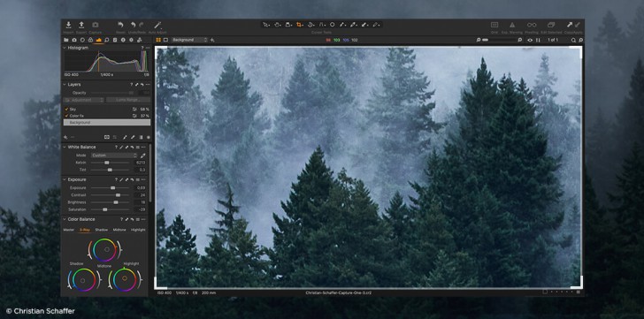Click the Redo arrow icon
The height and width of the screenshot is (319, 644).
[x=142, y=25]
